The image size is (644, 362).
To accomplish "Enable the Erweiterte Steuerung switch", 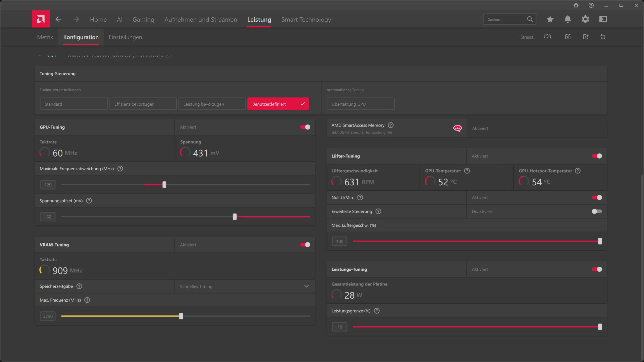I will pos(597,211).
